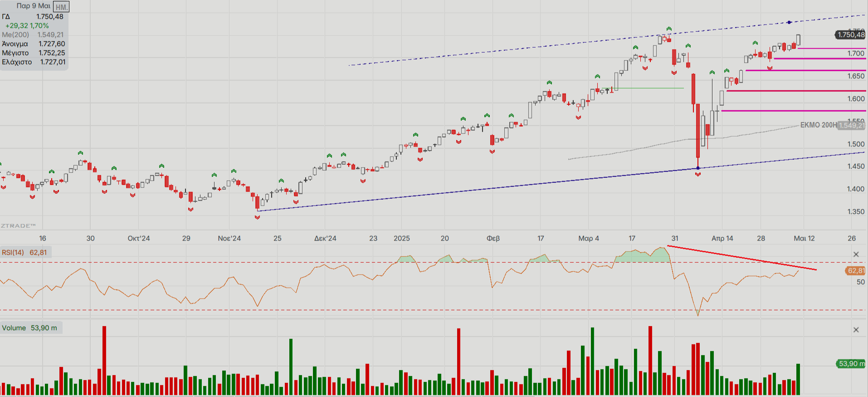Click the 1.549,21 moving average price tag
Viewport: 868px width, 397px height.
(851, 125)
